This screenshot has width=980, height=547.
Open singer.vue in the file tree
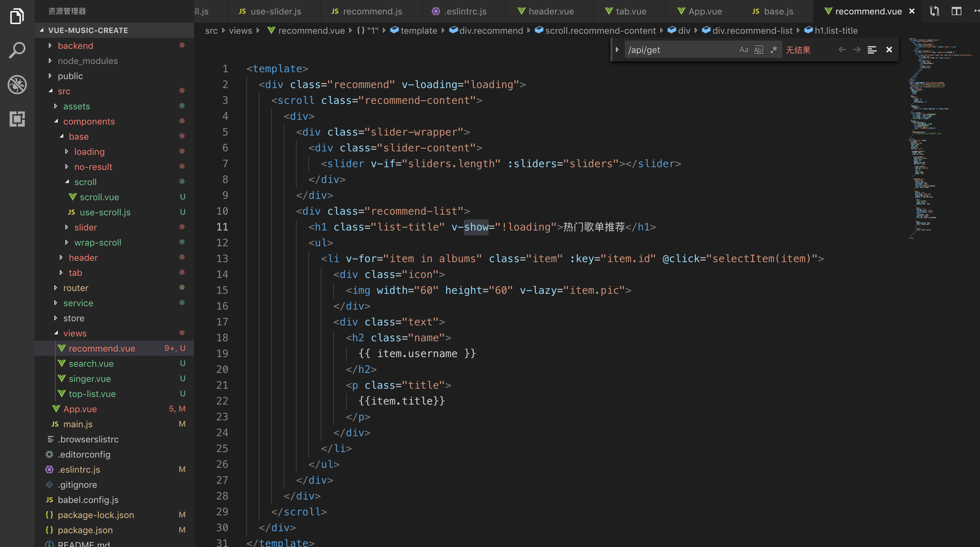114,379
